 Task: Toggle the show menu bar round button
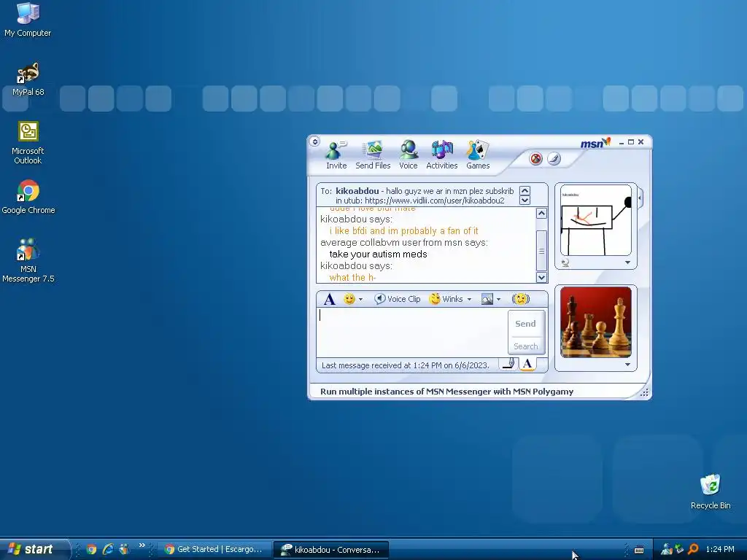[x=314, y=141]
